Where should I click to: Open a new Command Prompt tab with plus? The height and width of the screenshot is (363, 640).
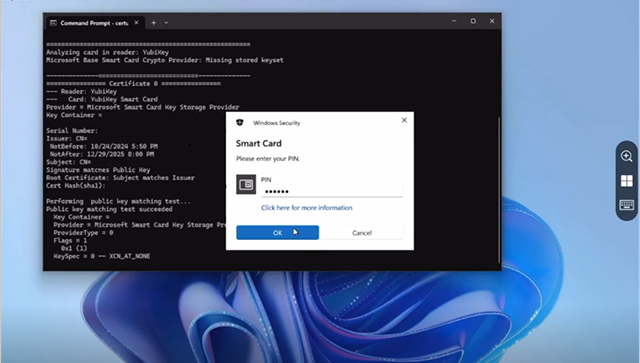(x=153, y=23)
